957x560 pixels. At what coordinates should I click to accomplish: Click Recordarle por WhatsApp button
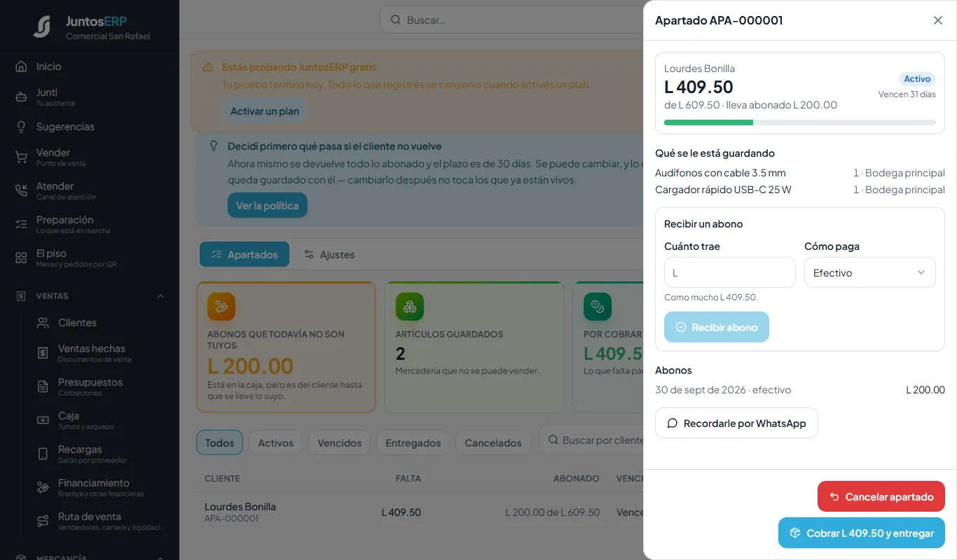736,423
